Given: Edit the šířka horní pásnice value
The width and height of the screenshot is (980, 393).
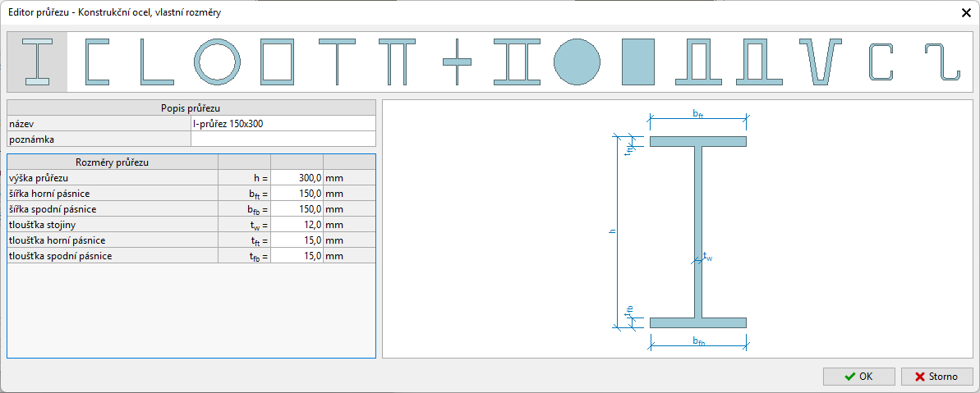Looking at the screenshot, I should tap(297, 193).
